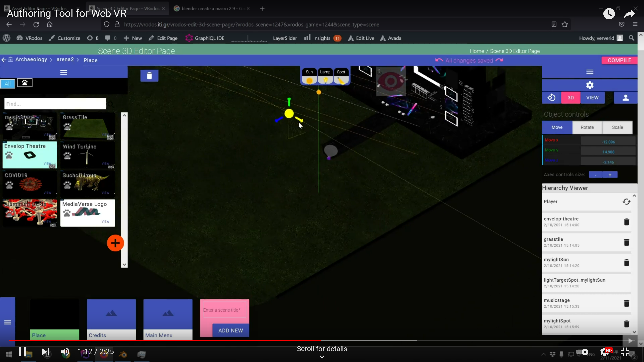Screen dimensions: 644x362
Task: Select the Sun light placement icon
Action: click(309, 80)
